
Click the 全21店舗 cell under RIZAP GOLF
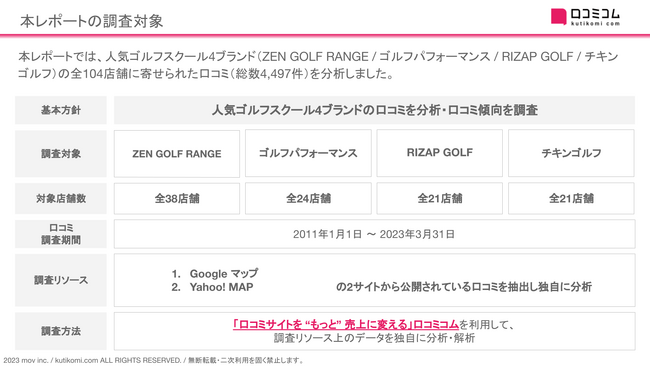[439, 199]
